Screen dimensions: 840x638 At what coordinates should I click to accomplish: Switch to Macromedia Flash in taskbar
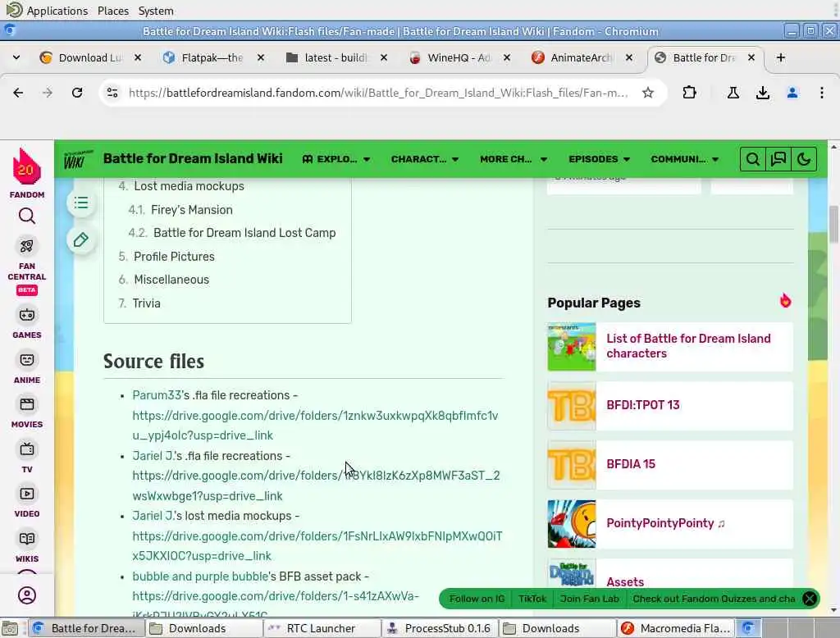(676, 628)
